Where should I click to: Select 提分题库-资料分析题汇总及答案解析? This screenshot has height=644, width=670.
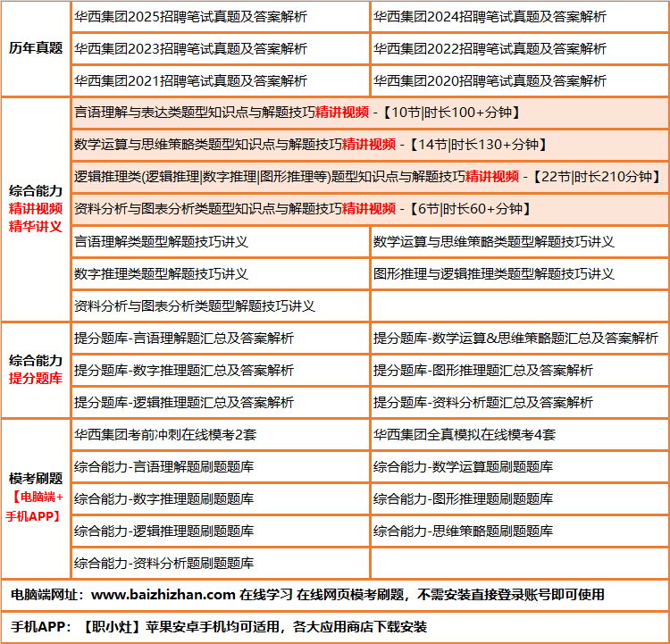(x=520, y=403)
